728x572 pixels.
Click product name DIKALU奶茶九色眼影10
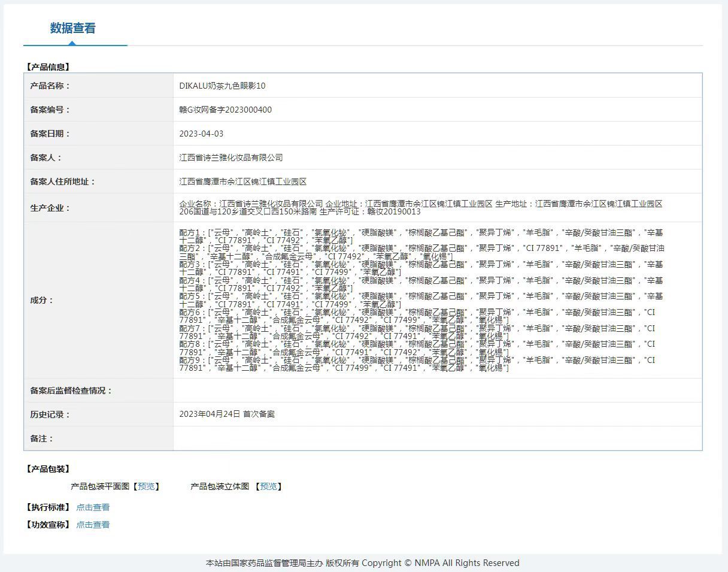point(222,86)
